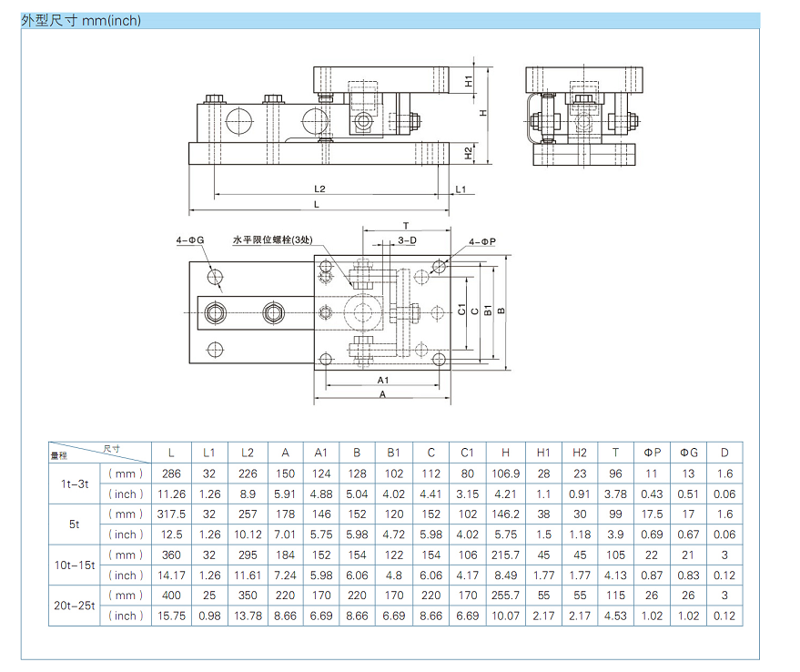Viewport: 800px width, 672px height.
Task: Click the 水平限位螺栓(3处) annotation label
Action: (x=272, y=240)
